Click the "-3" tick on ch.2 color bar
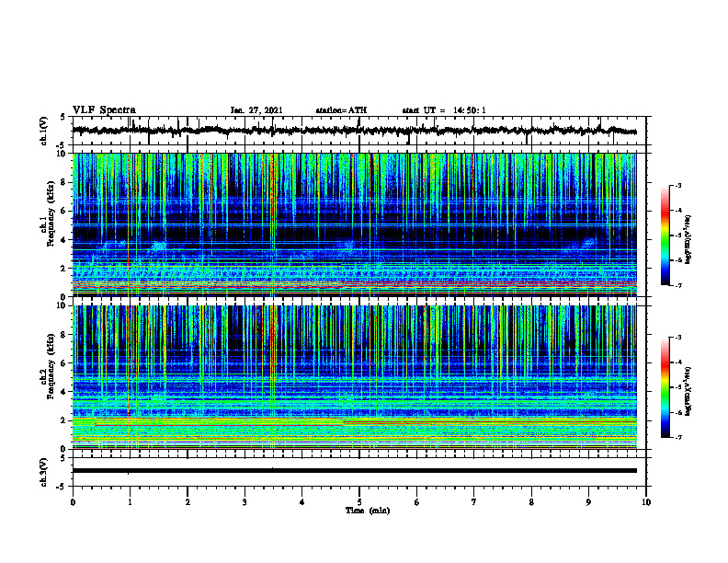This screenshot has height=563, width=728. point(677,338)
